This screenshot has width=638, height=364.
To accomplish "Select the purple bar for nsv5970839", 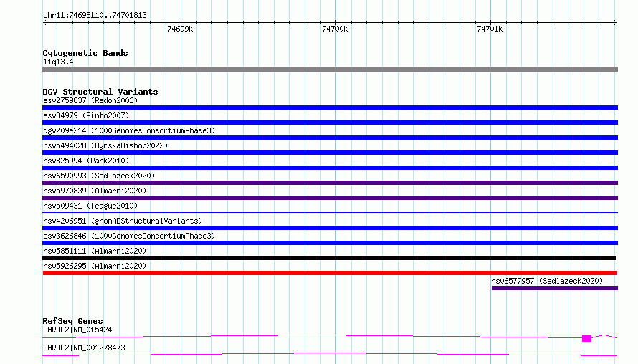I will click(330, 198).
